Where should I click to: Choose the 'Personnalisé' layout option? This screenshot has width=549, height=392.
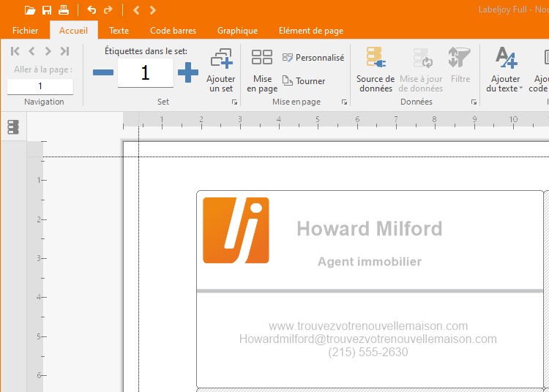tap(313, 58)
